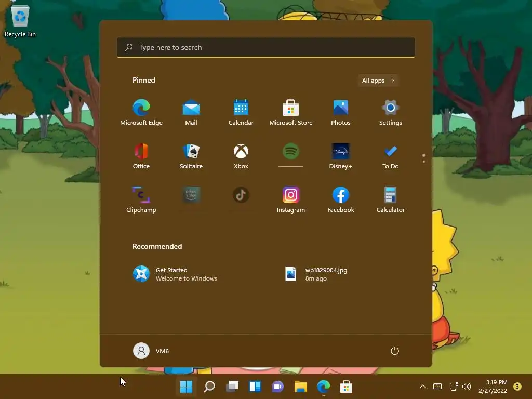
Task: Launch the Facebook app
Action: [341, 199]
